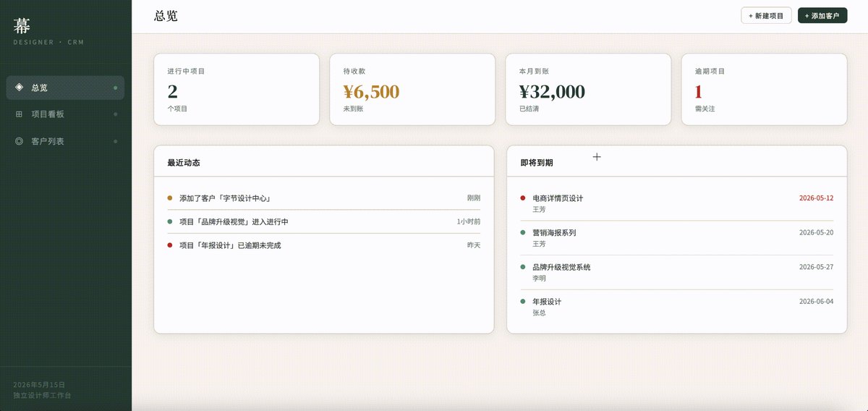The width and height of the screenshot is (868, 411).
Task: Click the circle icon beside 客户列表
Action: (19, 141)
